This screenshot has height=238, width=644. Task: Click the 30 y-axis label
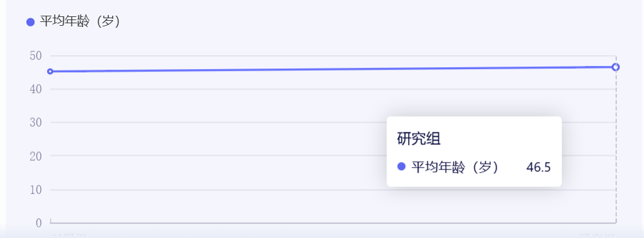pyautogui.click(x=36, y=122)
